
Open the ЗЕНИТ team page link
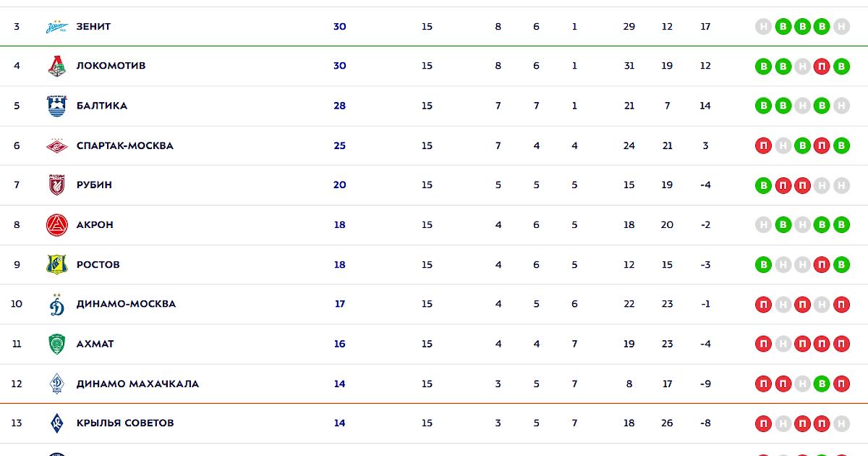(93, 27)
